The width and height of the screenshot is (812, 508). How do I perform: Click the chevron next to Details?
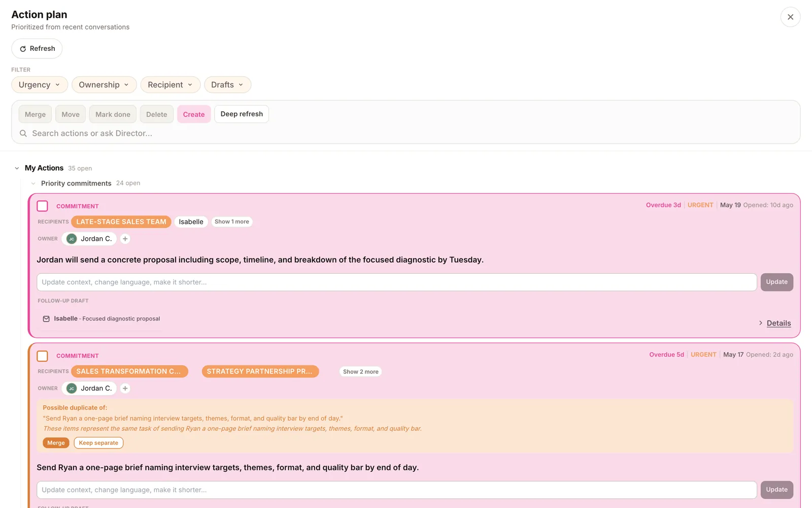[760, 323]
